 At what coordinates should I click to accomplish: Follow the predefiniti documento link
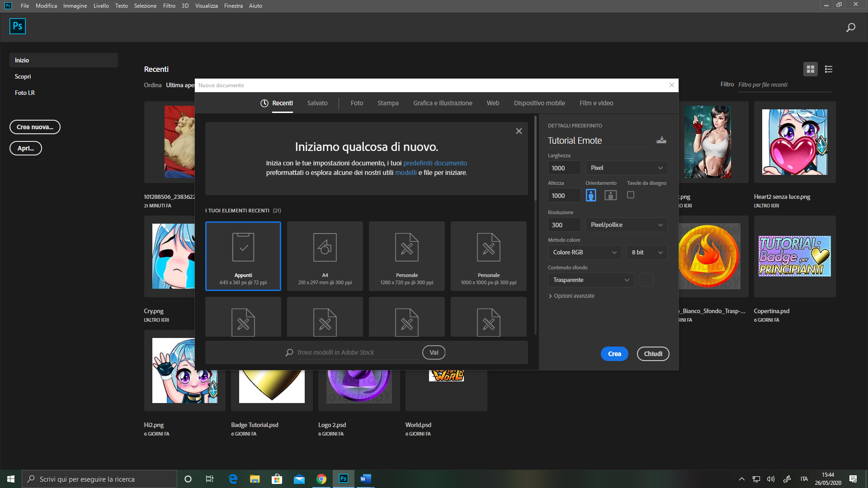[x=435, y=163]
